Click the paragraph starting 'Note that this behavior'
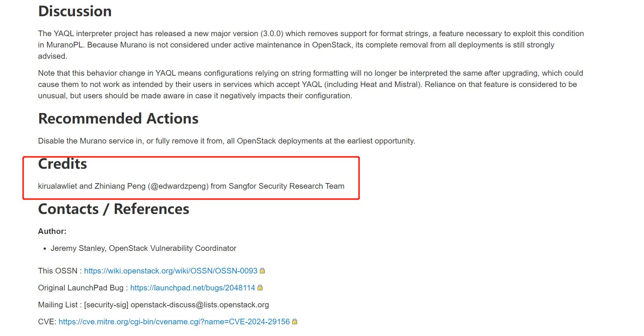Screen dimensions: 644x336 point(311,84)
